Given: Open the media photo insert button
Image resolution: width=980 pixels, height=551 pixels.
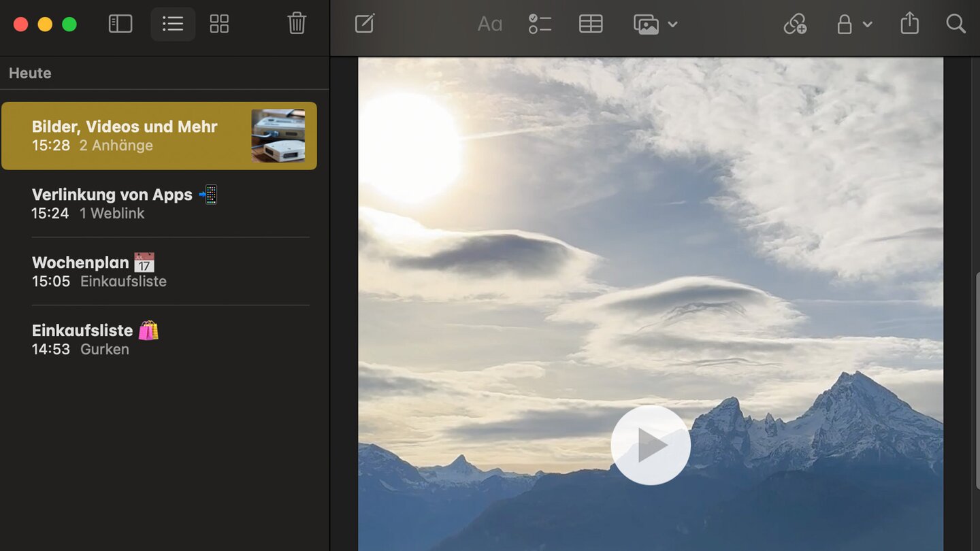Looking at the screenshot, I should click(646, 24).
